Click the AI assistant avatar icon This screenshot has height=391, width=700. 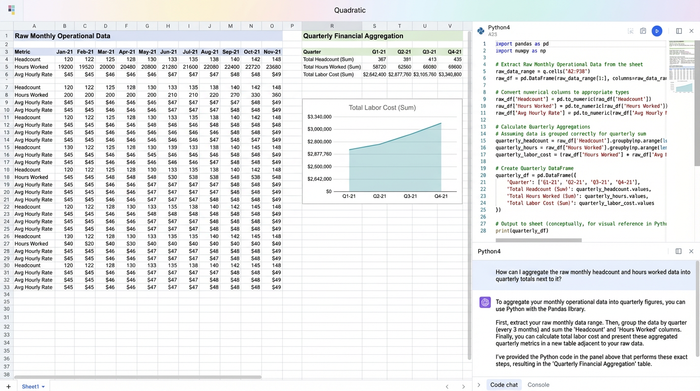click(485, 302)
